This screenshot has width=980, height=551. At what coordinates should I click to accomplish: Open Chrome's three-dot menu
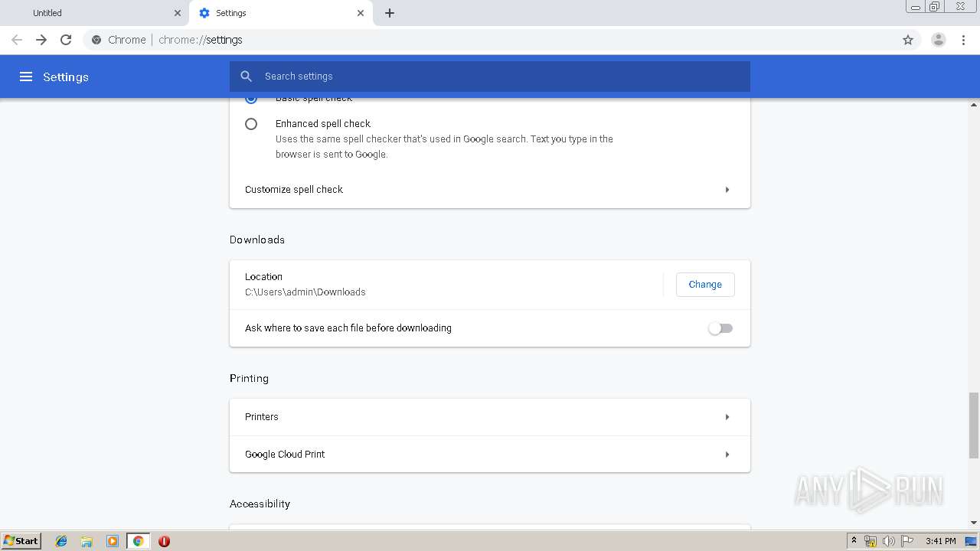pyautogui.click(x=964, y=40)
